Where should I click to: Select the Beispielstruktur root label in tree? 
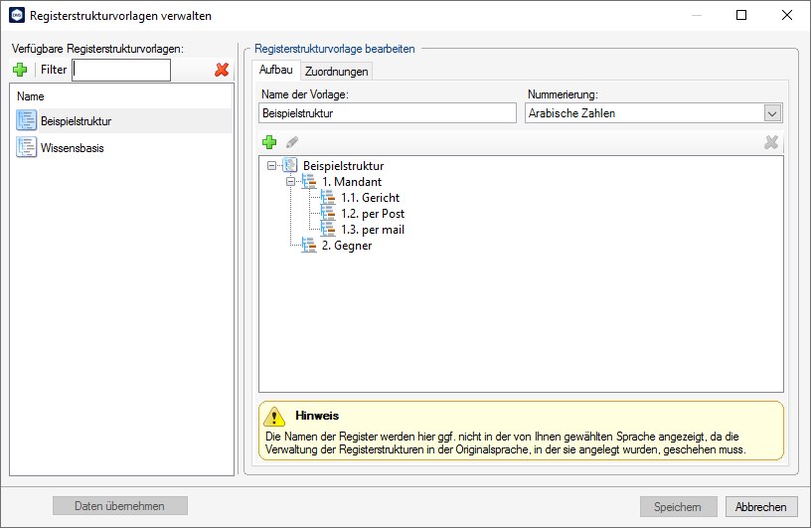click(343, 166)
